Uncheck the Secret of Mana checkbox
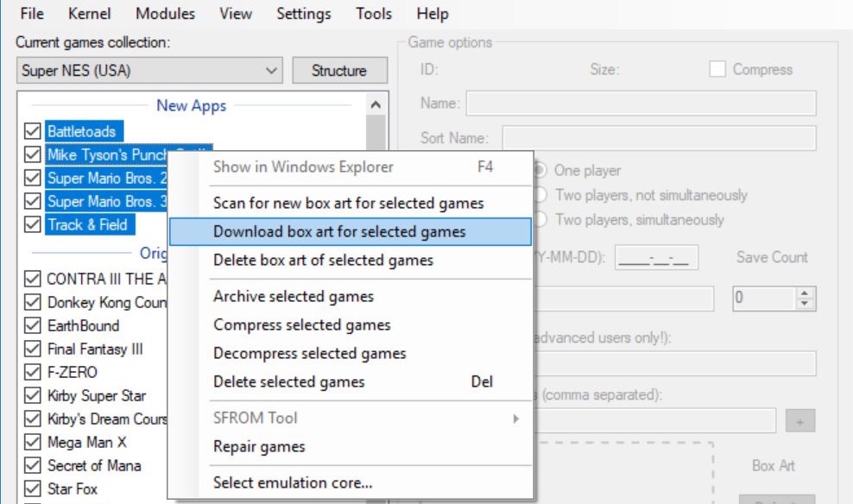The image size is (853, 504). 33,466
